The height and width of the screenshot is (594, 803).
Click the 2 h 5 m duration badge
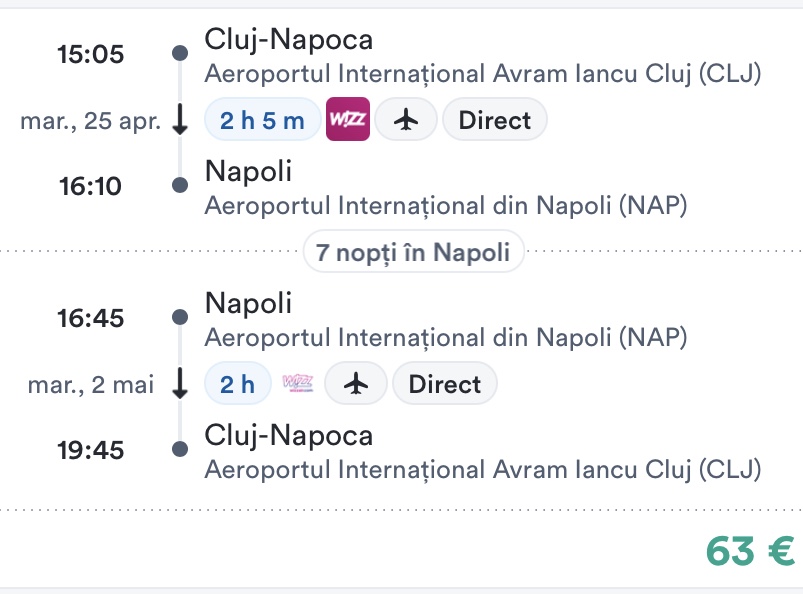pyautogui.click(x=262, y=121)
